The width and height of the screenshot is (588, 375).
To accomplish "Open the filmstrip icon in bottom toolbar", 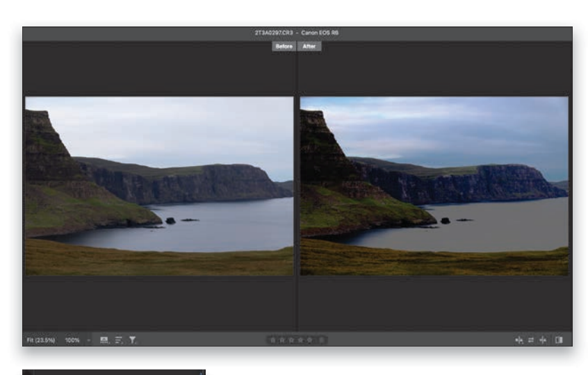I will pyautogui.click(x=104, y=340).
